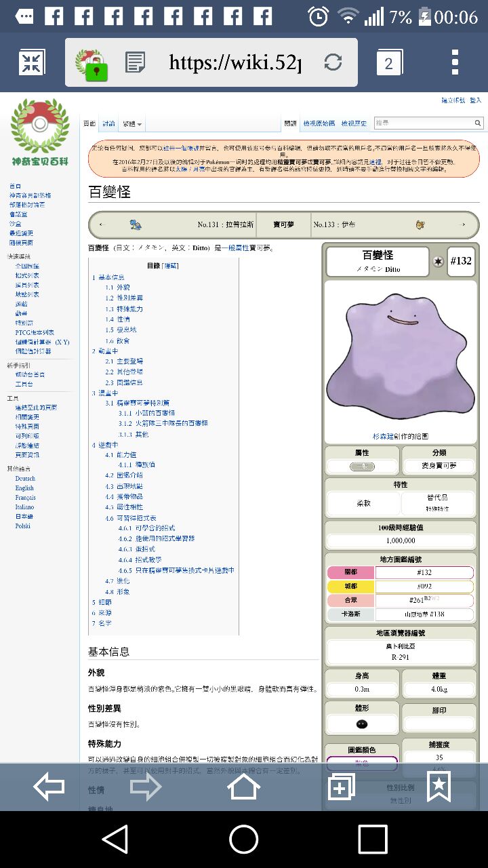488x868 pixels.
Task: Open browser three-dot overflow menu
Action: click(455, 63)
